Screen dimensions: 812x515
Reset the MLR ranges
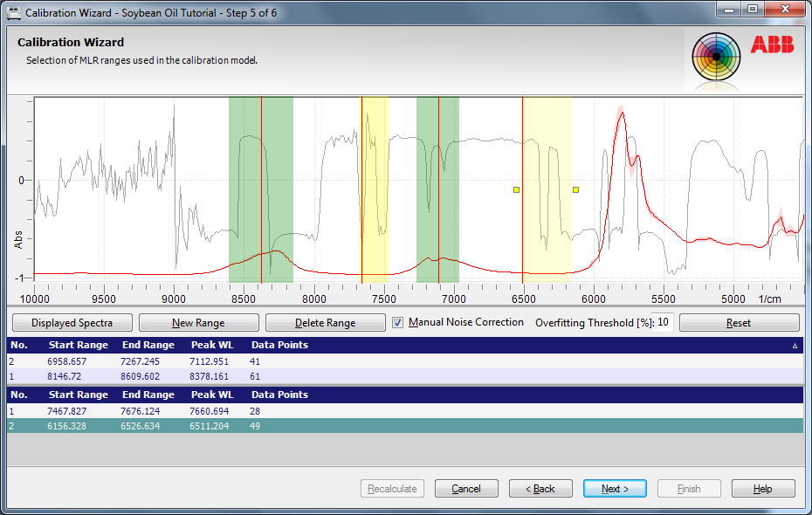pos(738,322)
